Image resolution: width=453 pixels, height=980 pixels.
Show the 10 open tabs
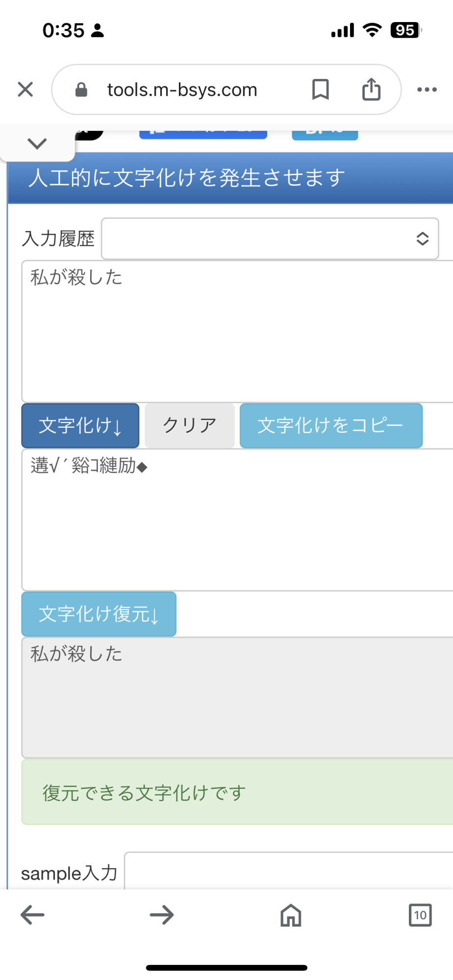point(420,915)
